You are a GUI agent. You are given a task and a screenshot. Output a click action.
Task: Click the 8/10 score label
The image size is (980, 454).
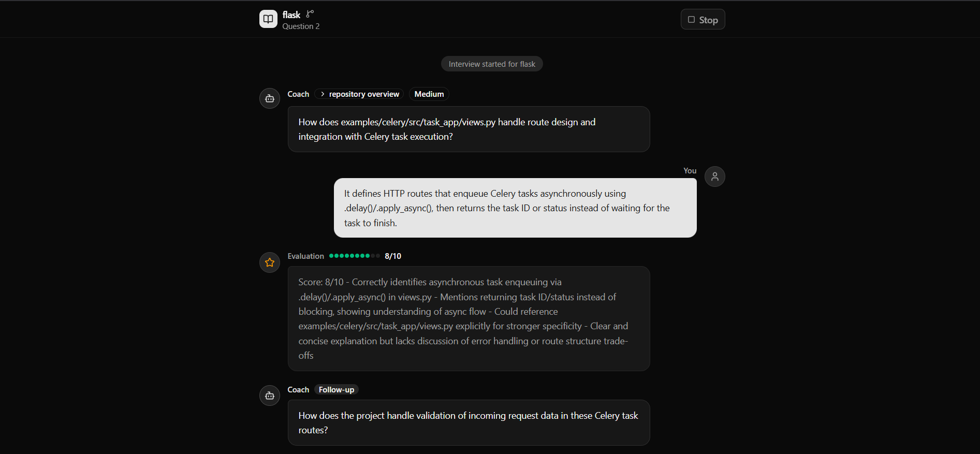[393, 256]
